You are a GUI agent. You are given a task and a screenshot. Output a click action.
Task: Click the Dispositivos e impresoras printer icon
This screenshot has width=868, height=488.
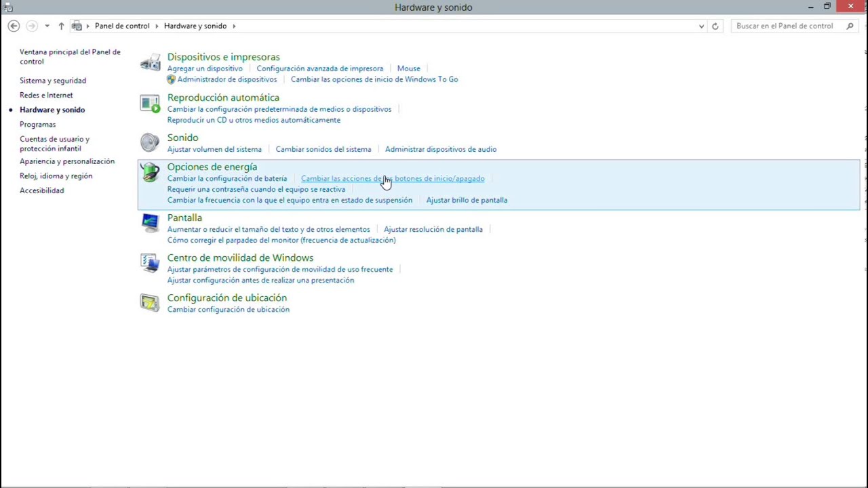150,62
